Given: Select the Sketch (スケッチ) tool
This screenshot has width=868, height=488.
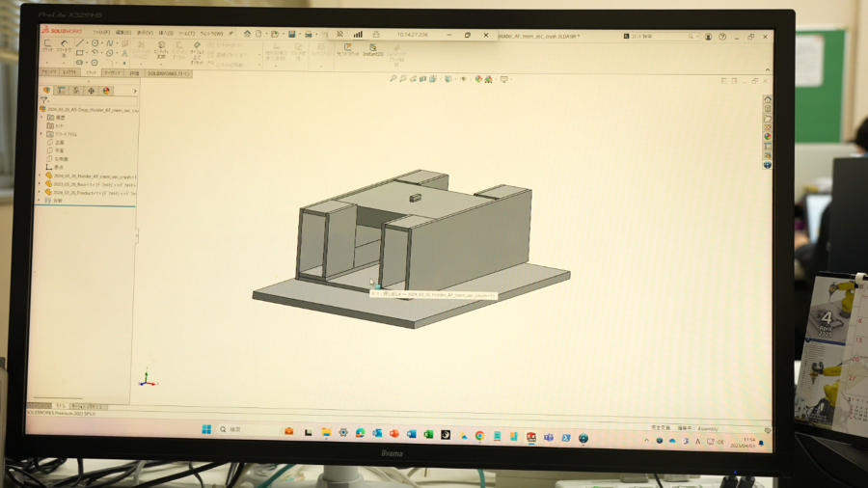Looking at the screenshot, I should 47,46.
